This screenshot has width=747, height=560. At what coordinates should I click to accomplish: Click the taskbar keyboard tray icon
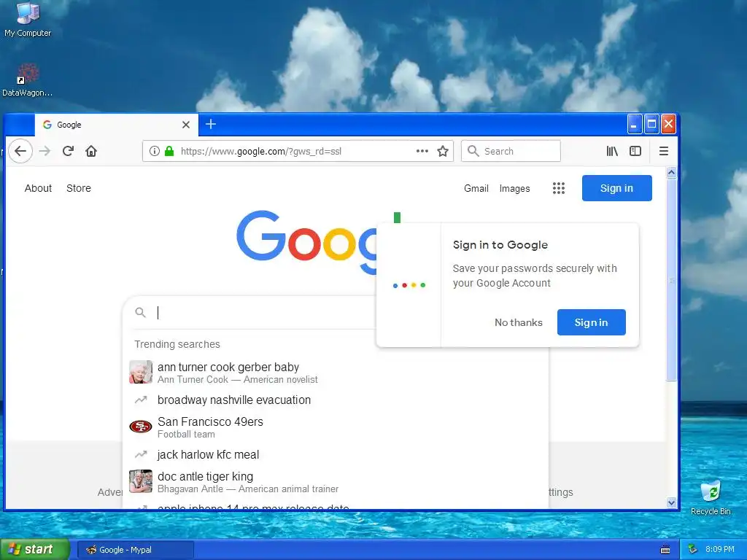(x=665, y=550)
